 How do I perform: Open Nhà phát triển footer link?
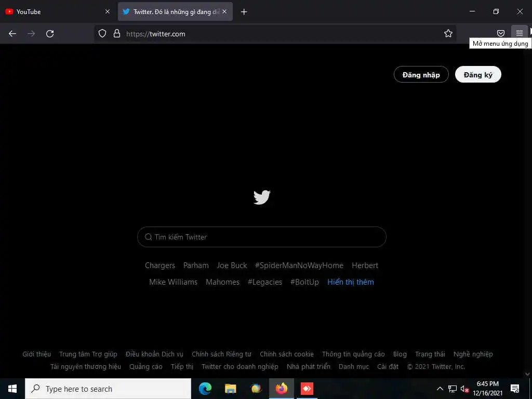click(309, 367)
